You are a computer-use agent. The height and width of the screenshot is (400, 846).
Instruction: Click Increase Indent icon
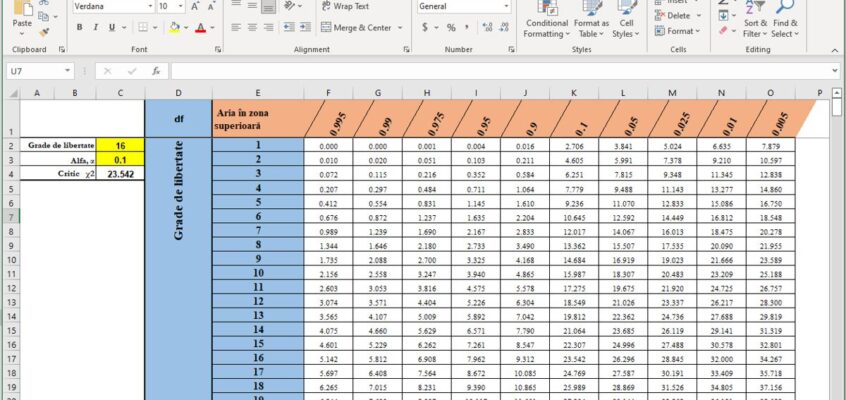pos(305,28)
